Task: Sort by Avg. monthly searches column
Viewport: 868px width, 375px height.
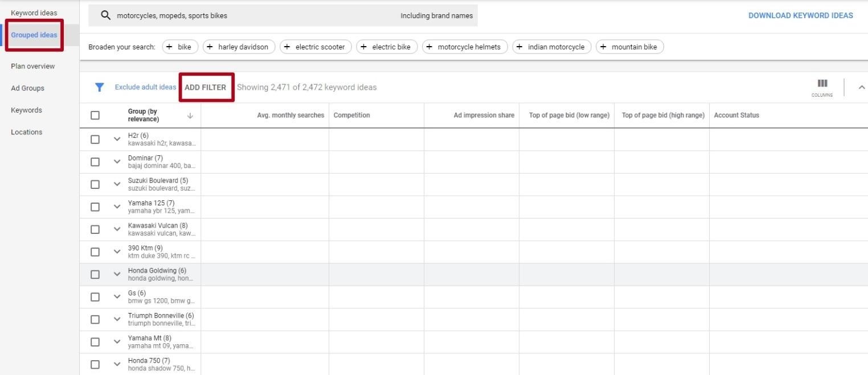Action: tap(290, 115)
